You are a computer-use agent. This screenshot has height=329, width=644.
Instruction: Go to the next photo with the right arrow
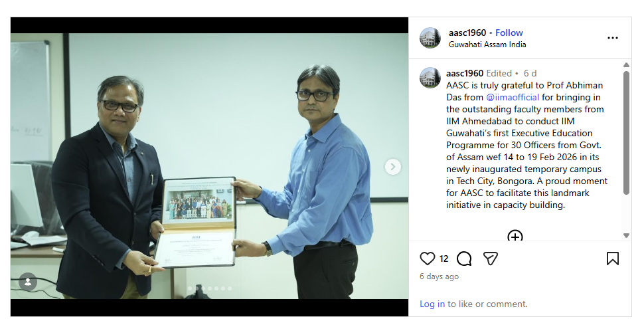point(392,167)
